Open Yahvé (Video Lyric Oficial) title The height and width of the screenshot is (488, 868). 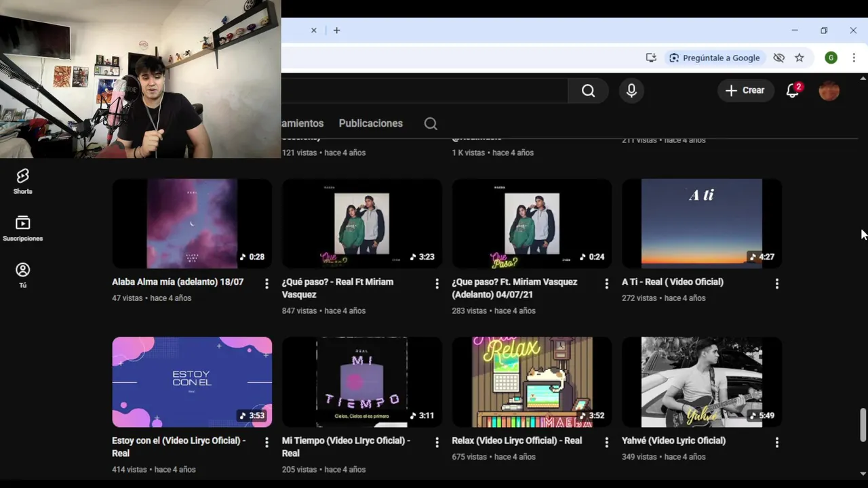coord(673,441)
